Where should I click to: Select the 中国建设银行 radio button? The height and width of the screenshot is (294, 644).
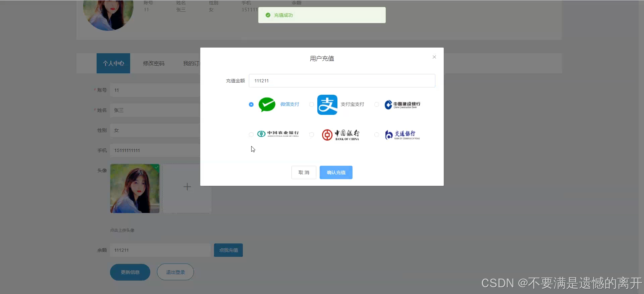tap(377, 104)
